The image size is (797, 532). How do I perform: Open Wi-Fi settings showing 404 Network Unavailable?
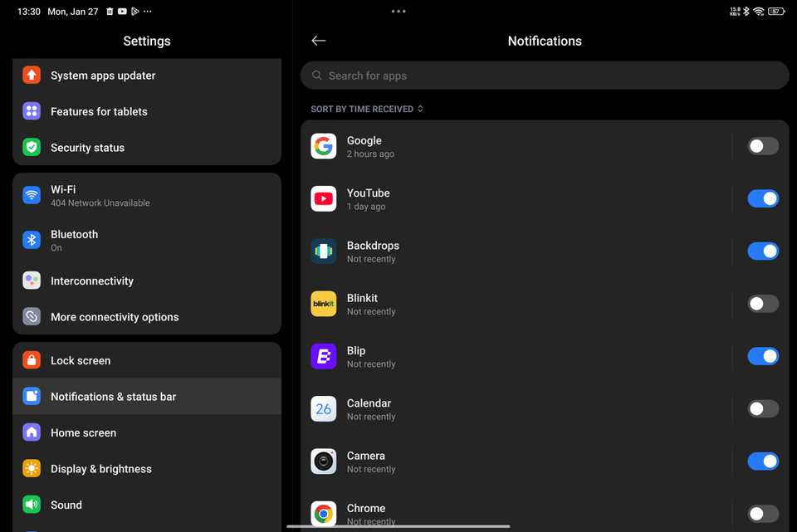click(147, 195)
